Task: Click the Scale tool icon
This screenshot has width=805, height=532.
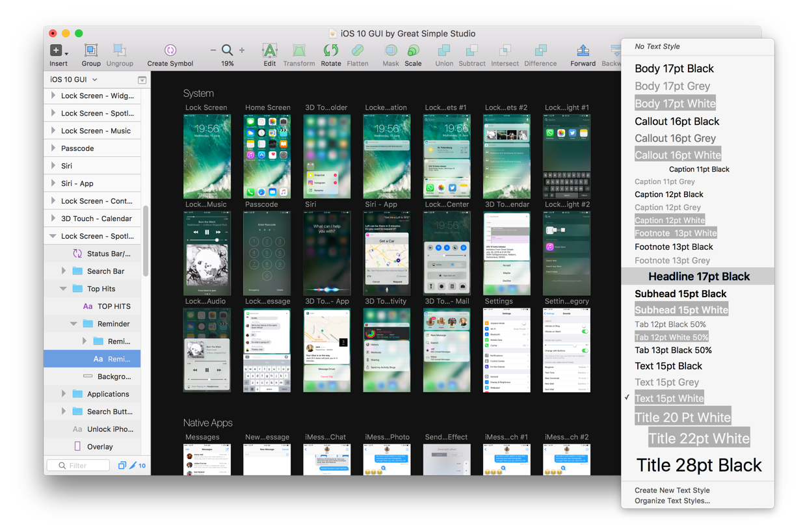Action: tap(413, 51)
